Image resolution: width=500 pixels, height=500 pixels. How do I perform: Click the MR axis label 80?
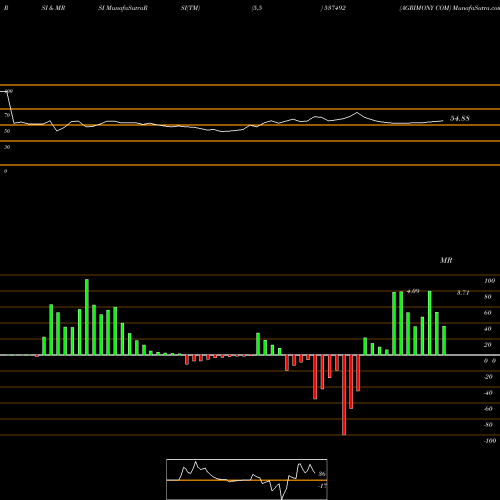coord(488,297)
